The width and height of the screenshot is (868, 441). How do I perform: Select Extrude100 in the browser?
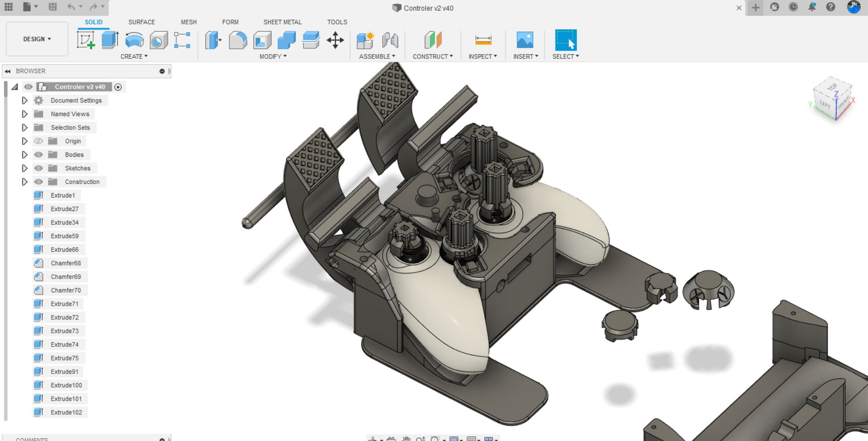pos(66,385)
